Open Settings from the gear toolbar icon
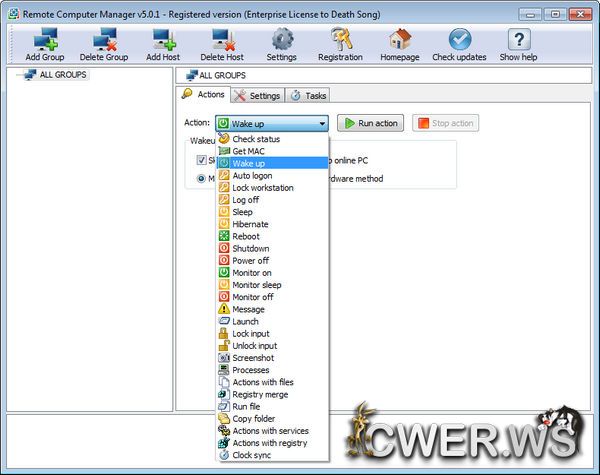This screenshot has height=475, width=600. pyautogui.click(x=282, y=40)
